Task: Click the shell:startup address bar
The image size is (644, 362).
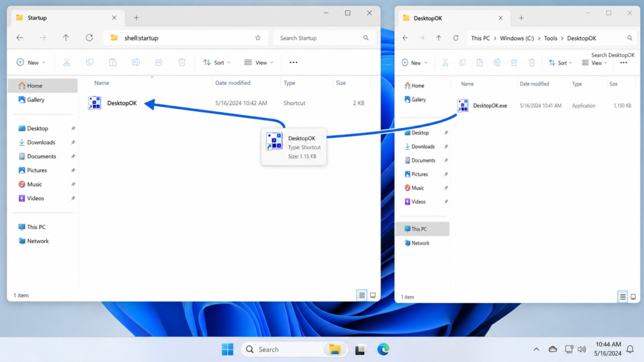Action: (x=186, y=38)
